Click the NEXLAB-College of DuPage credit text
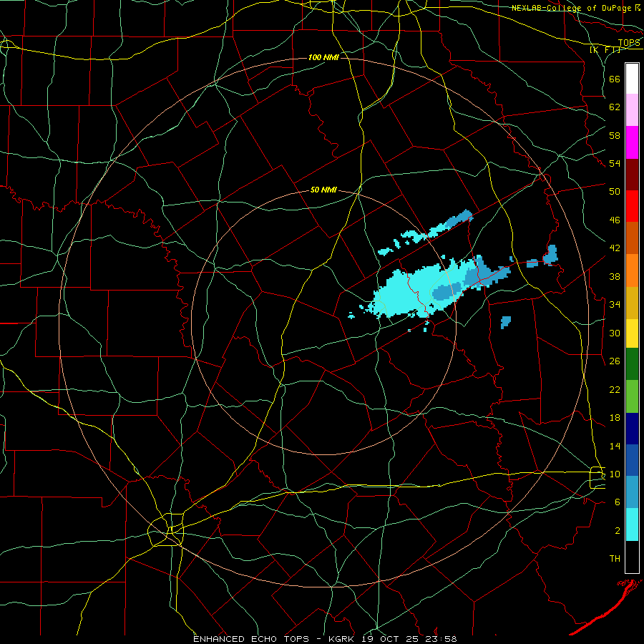 (x=571, y=8)
